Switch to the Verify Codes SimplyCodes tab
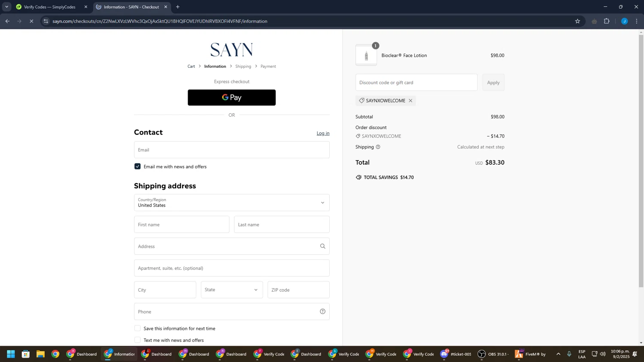This screenshot has width=644, height=362. coord(49,7)
